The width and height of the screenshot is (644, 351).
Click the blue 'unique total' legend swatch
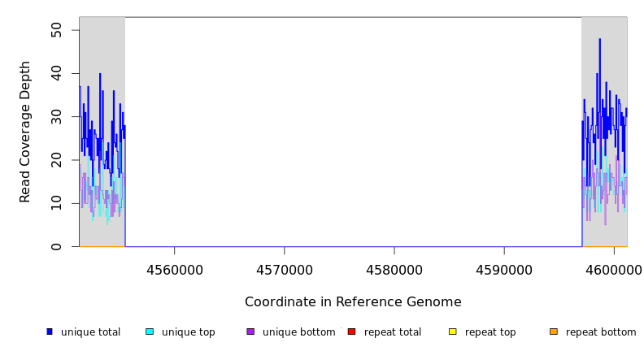point(50,331)
